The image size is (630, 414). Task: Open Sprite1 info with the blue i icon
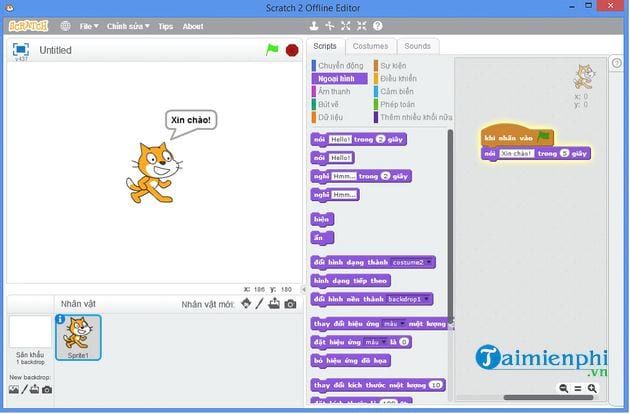click(x=60, y=319)
